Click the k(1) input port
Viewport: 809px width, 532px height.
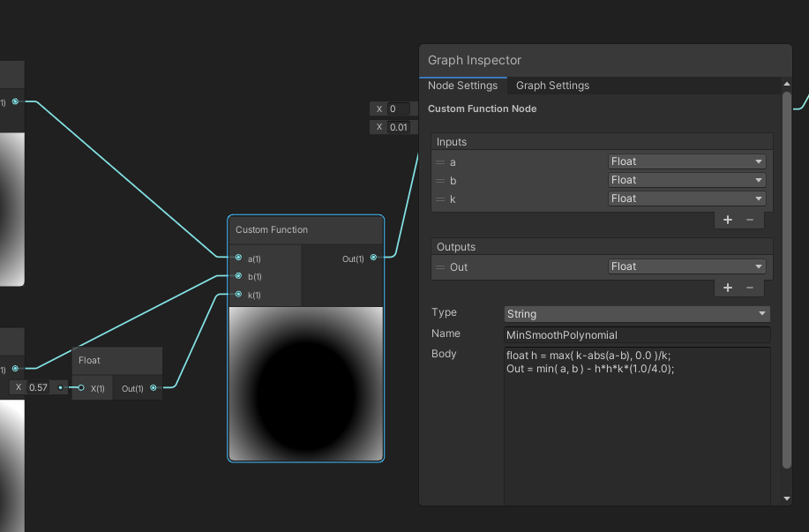click(x=238, y=295)
